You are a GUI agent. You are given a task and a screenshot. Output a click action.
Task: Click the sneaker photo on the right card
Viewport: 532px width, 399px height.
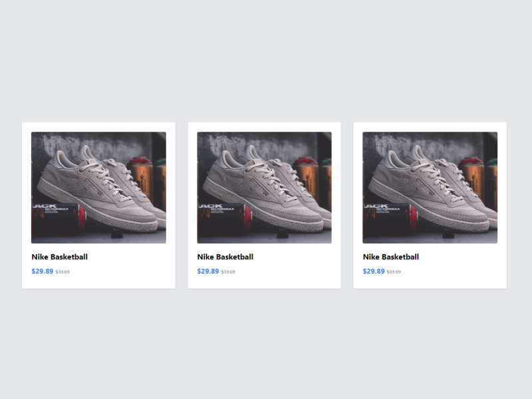point(430,186)
